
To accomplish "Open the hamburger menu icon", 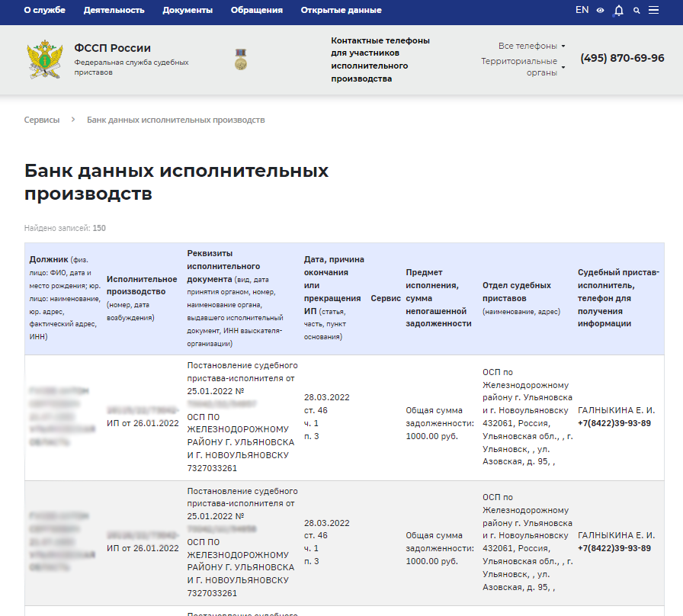I will [x=653, y=11].
